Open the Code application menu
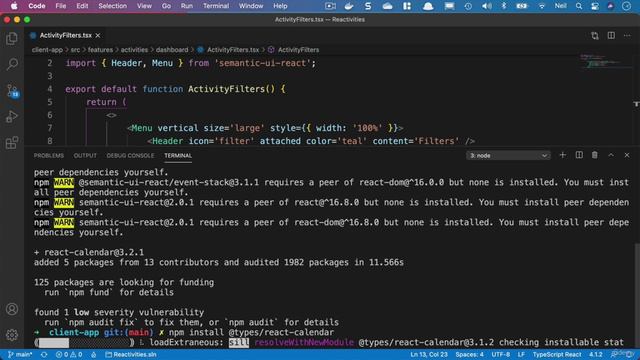 (x=37, y=6)
